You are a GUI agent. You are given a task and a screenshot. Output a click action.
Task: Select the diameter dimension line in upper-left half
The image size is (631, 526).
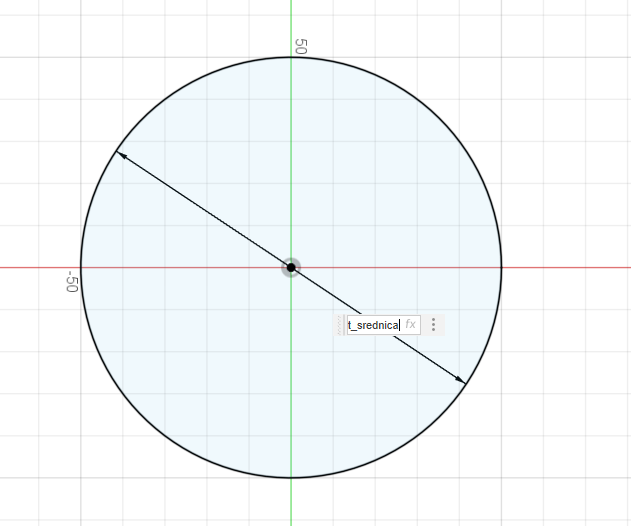(200, 207)
